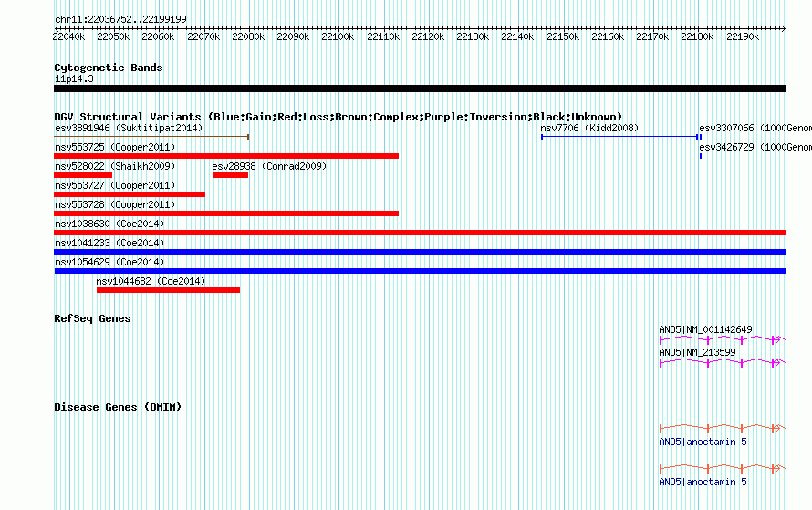Click the 11p14.3 band label
The image size is (812, 510).
pyautogui.click(x=74, y=78)
